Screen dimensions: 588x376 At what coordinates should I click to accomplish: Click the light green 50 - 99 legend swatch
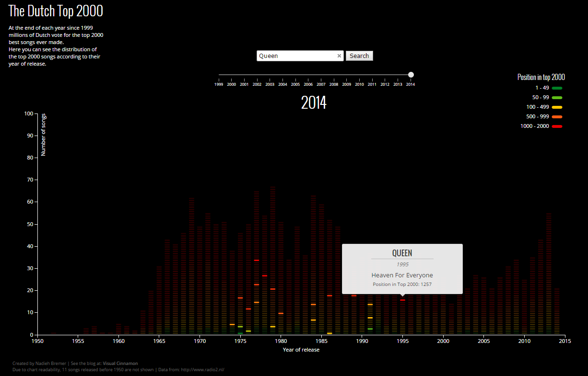coord(557,98)
